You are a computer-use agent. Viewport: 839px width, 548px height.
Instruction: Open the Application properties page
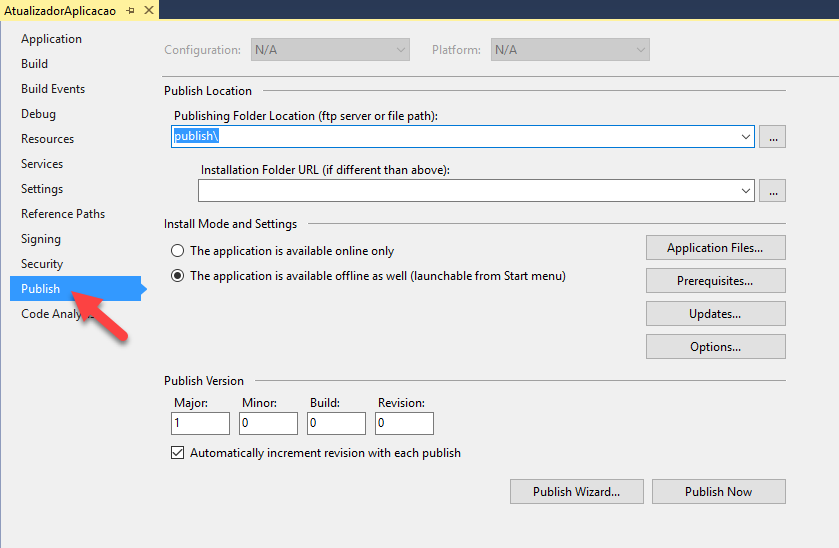point(51,39)
